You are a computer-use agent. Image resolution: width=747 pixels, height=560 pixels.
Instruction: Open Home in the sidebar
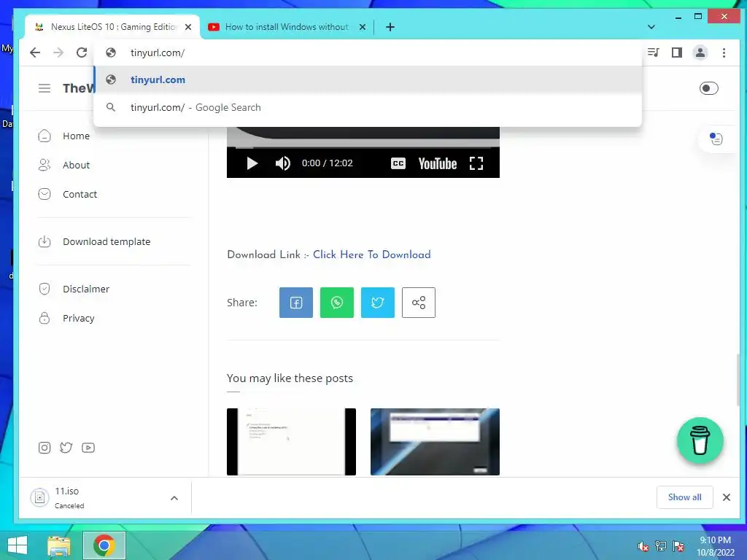click(76, 136)
